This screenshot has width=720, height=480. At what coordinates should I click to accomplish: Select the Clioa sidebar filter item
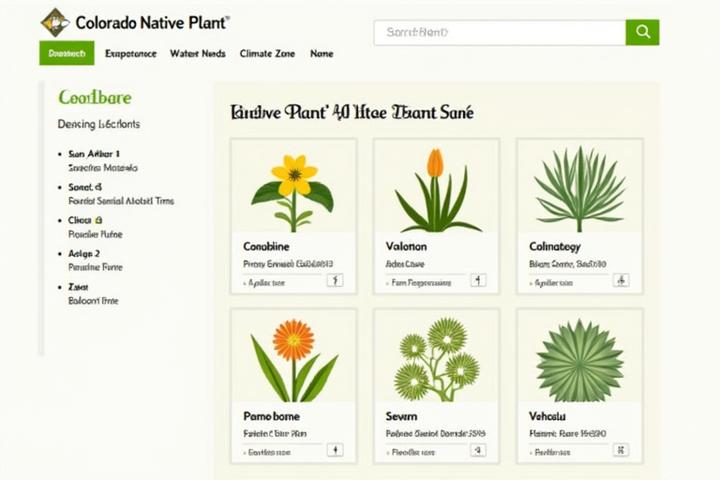(84, 219)
